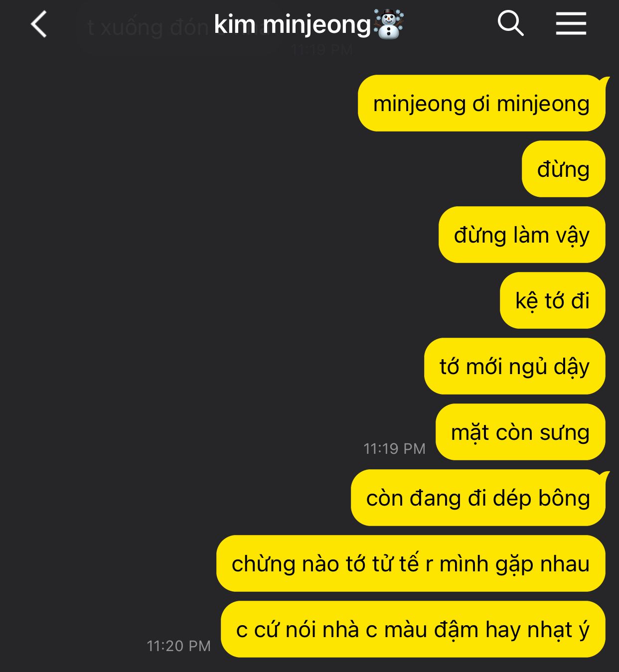Open search in conversation magnifier icon

click(511, 23)
